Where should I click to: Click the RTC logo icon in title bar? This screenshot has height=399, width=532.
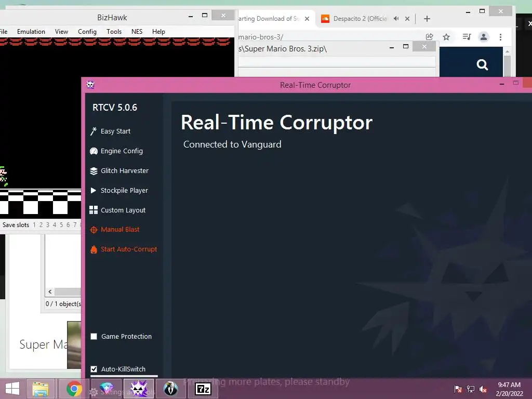(x=90, y=85)
